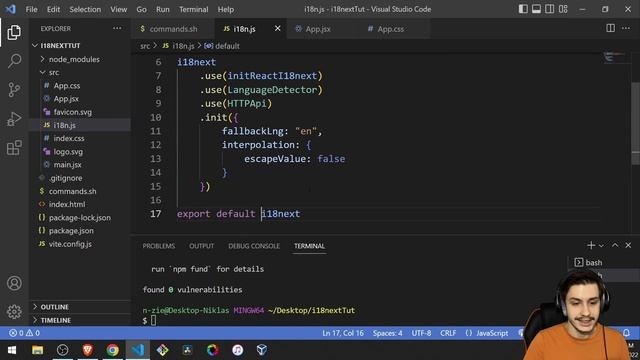Switch to the OUTPUT panel tab
640x360 pixels.
(201, 246)
